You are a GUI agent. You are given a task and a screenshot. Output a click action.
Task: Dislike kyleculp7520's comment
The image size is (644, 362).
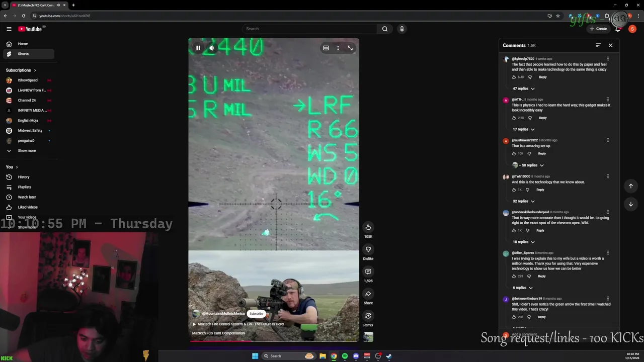point(530,77)
